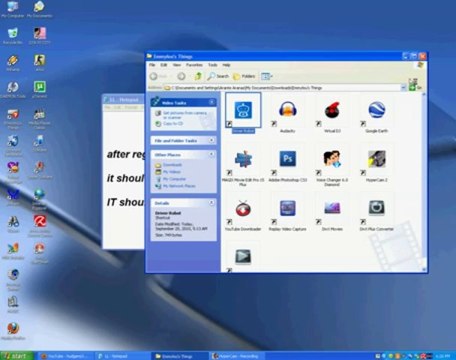The height and width of the screenshot is (360, 456).
Task: Open My Videos link in Other Places
Action: coord(172,172)
